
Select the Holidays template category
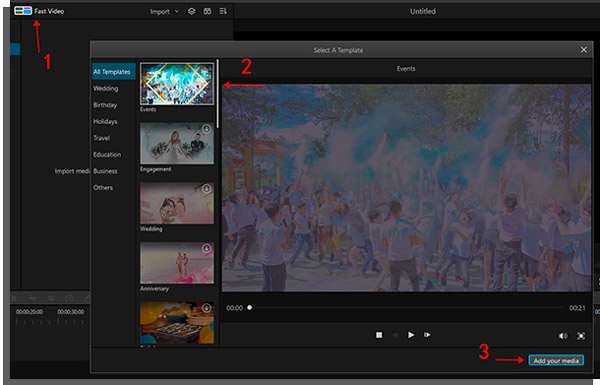click(105, 122)
